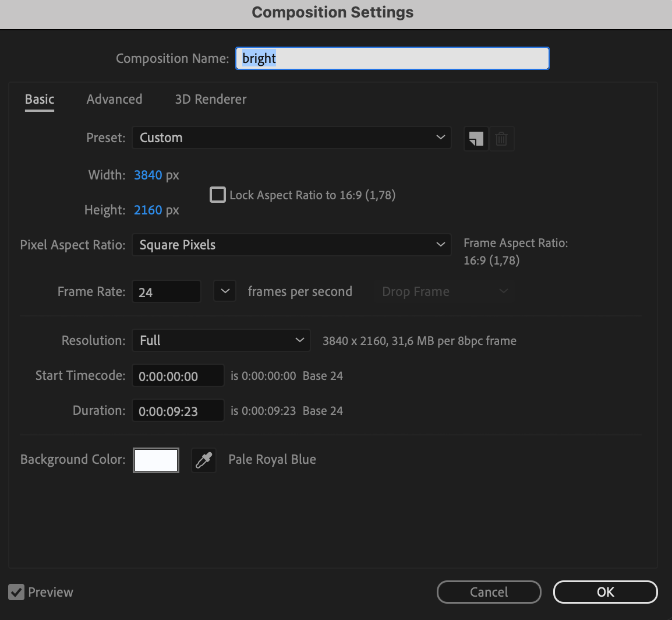Screen dimensions: 672x620
Task: Click the save preset icon
Action: pos(476,139)
